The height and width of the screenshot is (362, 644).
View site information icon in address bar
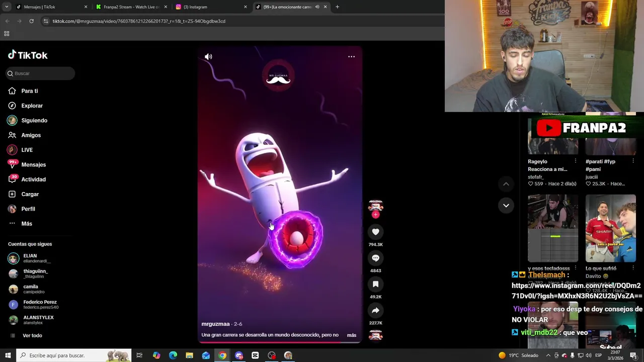pyautogui.click(x=46, y=21)
